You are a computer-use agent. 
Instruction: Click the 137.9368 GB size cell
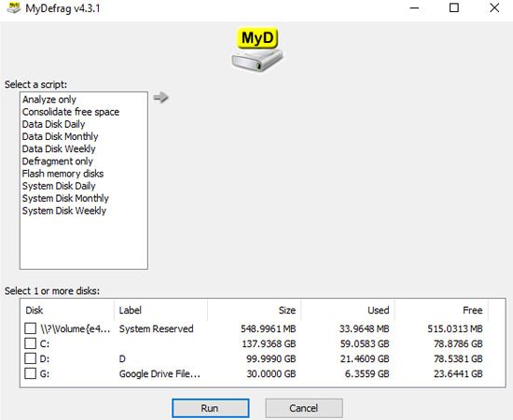pos(269,343)
